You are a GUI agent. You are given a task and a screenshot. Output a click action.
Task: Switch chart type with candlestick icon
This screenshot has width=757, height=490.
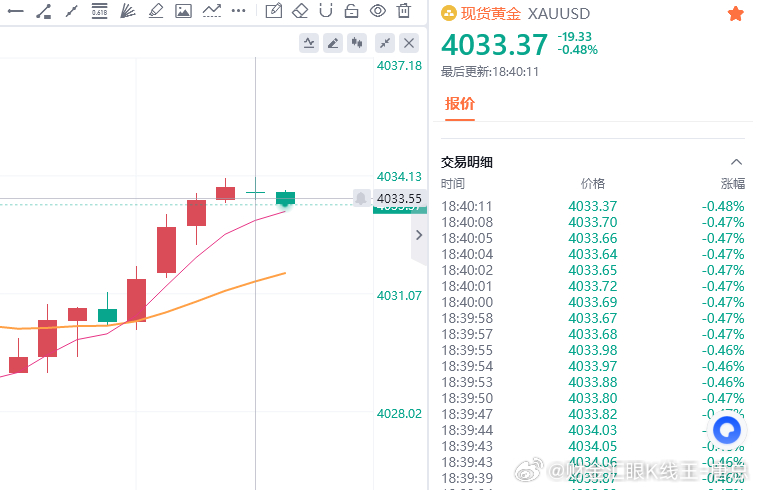(357, 43)
